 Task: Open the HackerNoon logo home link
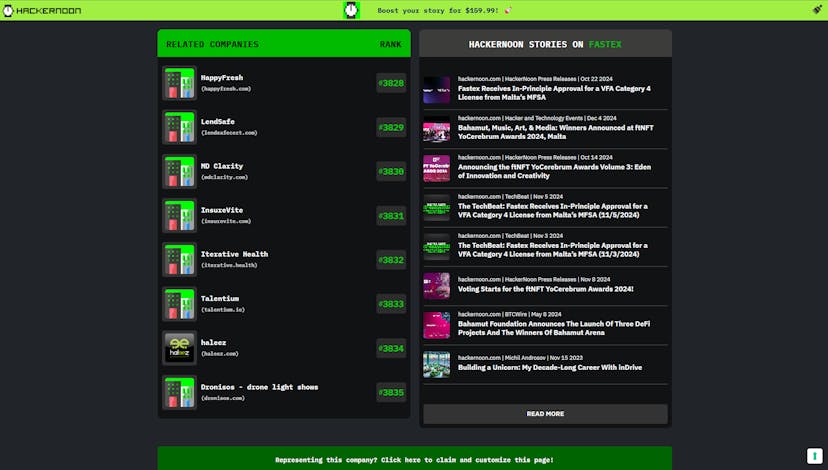click(42, 11)
